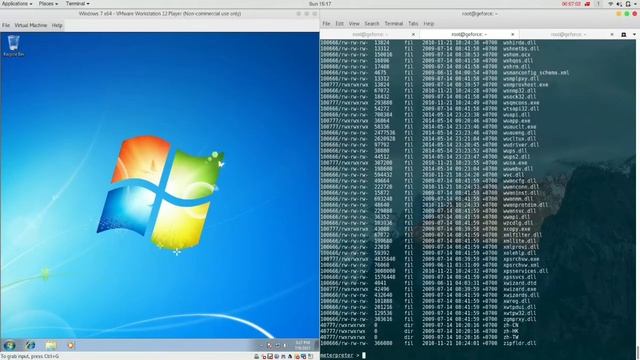Select the zipfldr.dll row in terminal
This screenshot has height=360, width=640.
click(429, 343)
